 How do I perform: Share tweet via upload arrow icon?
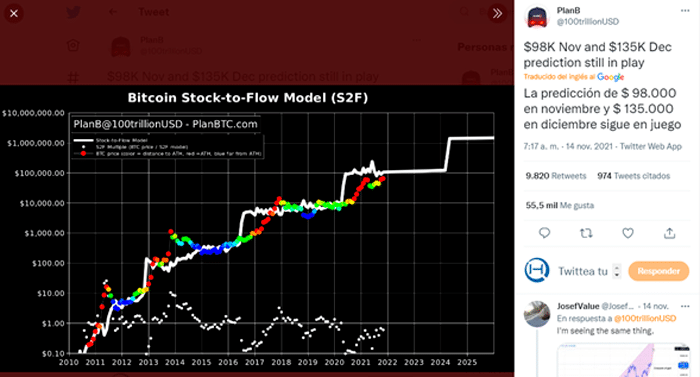click(669, 233)
